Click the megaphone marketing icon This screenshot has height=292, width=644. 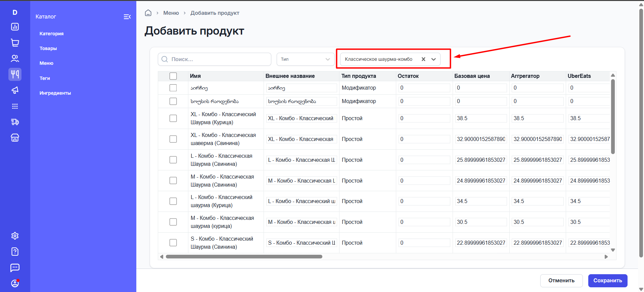pyautogui.click(x=15, y=90)
